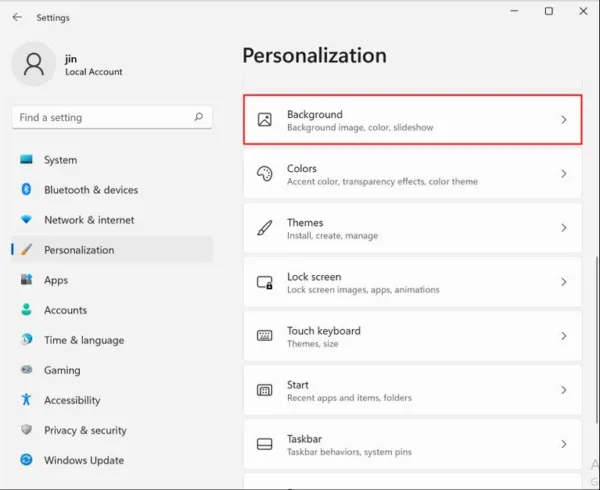This screenshot has height=490, width=600.
Task: Open System settings category
Action: pyautogui.click(x=112, y=160)
